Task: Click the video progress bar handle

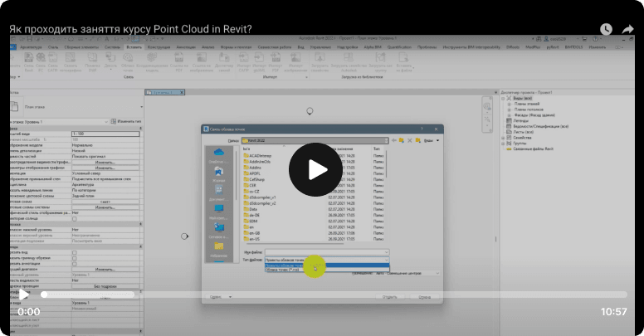Action: point(44,295)
